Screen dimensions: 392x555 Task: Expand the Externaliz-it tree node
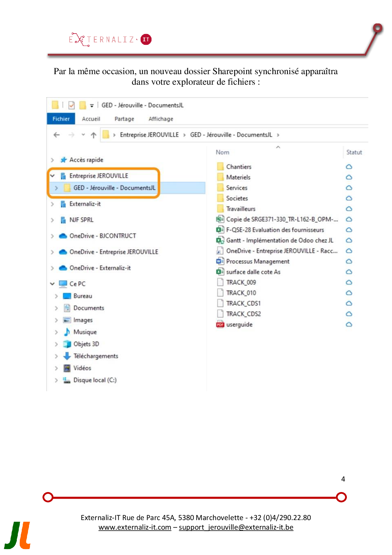click(52, 204)
